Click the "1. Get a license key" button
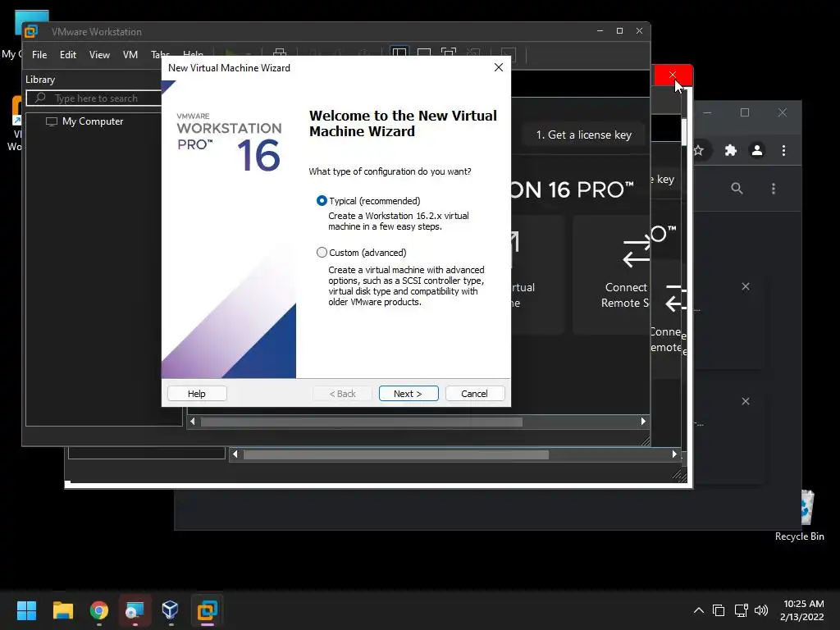The width and height of the screenshot is (840, 630). click(583, 135)
